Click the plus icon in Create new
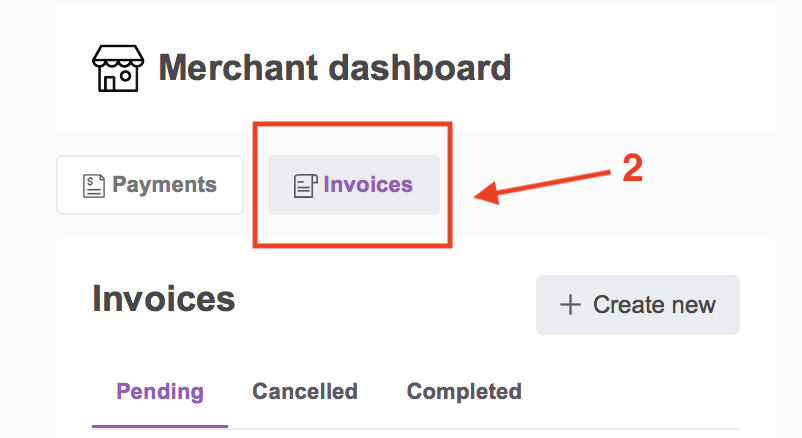The height and width of the screenshot is (438, 802). (570, 305)
